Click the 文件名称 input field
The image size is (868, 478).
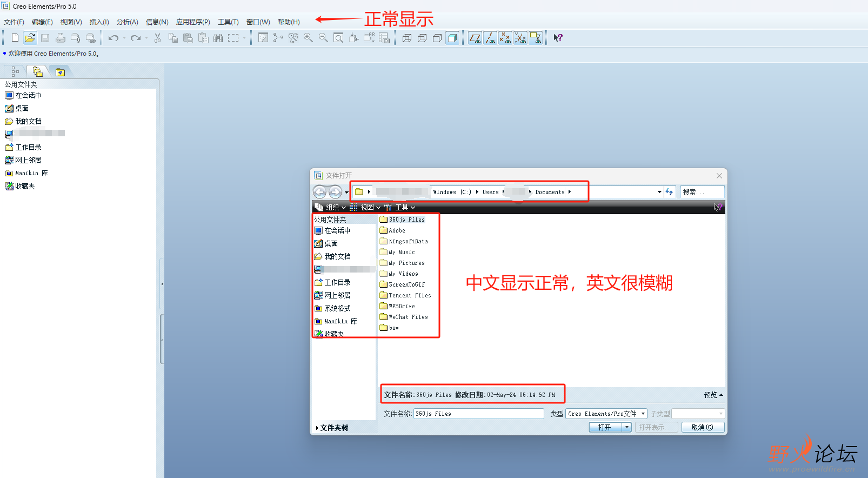pos(479,414)
